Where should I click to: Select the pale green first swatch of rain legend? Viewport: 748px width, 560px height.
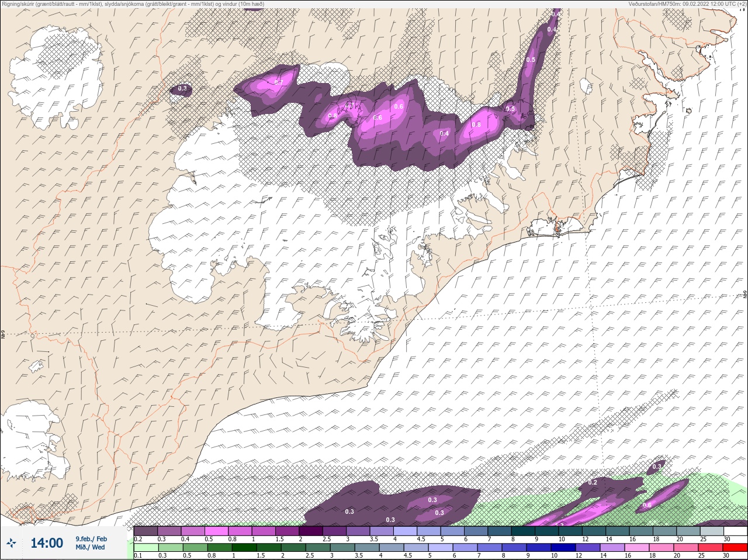[x=146, y=548]
